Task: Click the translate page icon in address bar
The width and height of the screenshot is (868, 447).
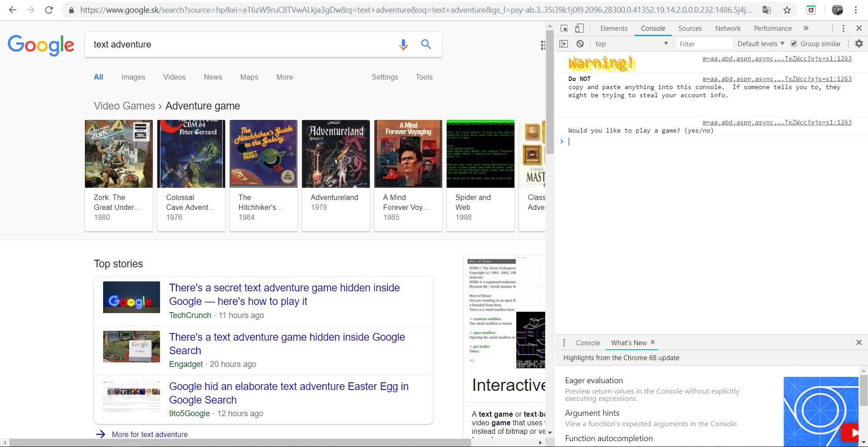Action: 767,10
